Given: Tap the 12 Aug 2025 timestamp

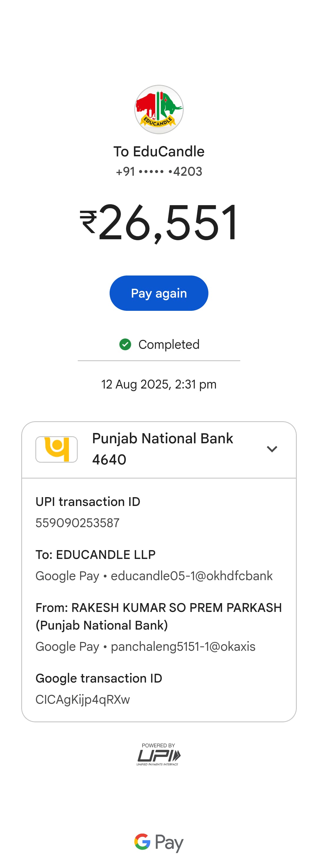Looking at the screenshot, I should point(159,384).
